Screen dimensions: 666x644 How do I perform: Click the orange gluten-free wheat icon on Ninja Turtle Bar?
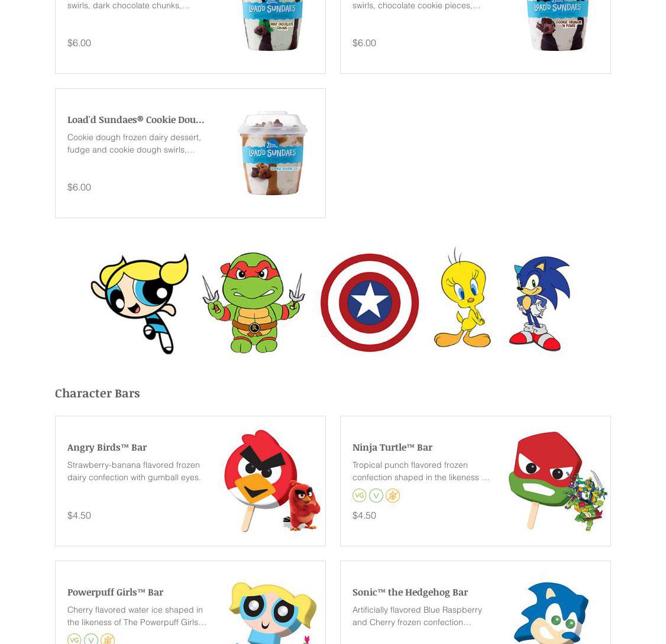[393, 496]
